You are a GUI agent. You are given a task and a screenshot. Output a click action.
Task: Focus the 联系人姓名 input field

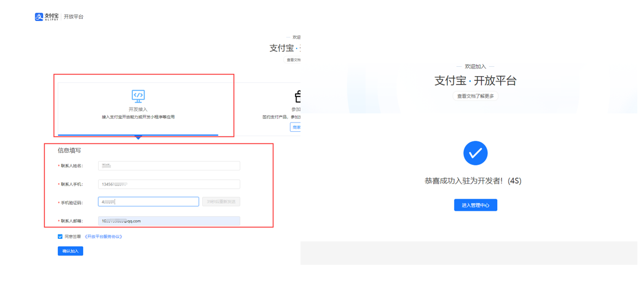(169, 166)
